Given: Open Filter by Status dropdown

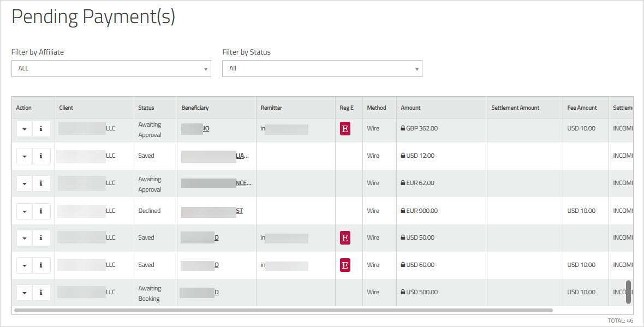Looking at the screenshot, I should pyautogui.click(x=322, y=69).
